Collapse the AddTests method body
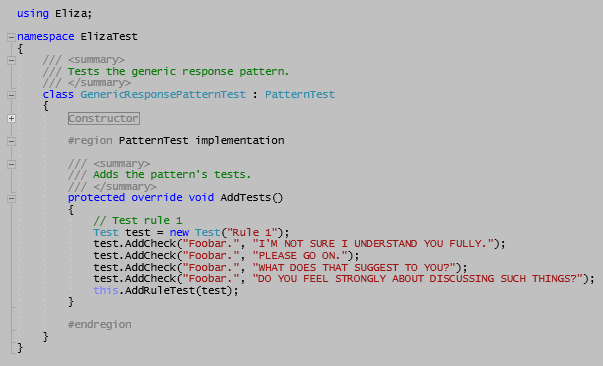 pos(11,199)
